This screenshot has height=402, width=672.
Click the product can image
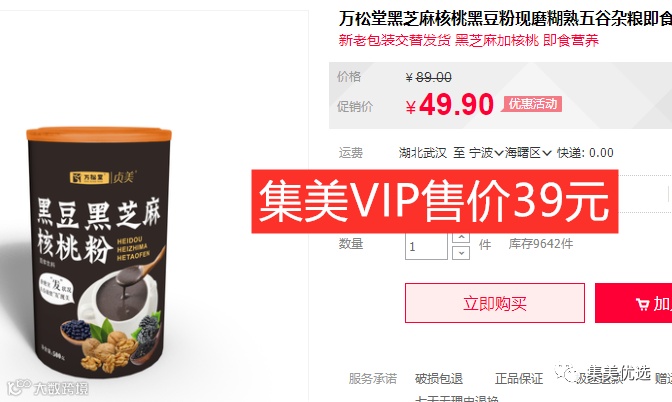(99, 253)
